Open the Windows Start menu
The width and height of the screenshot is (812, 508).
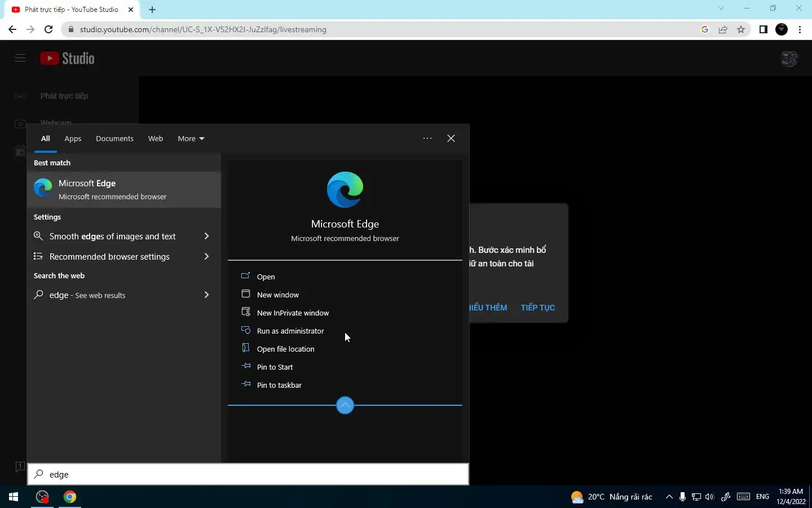pos(14,497)
